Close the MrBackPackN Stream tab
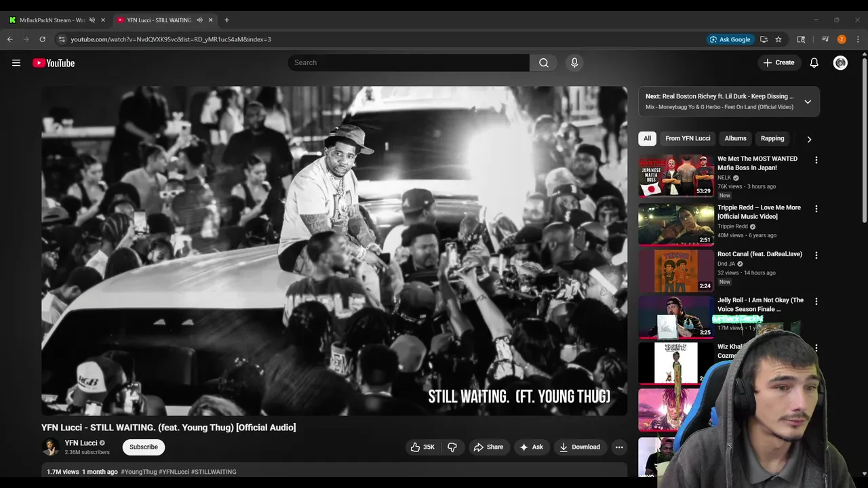This screenshot has width=868, height=488. (103, 20)
